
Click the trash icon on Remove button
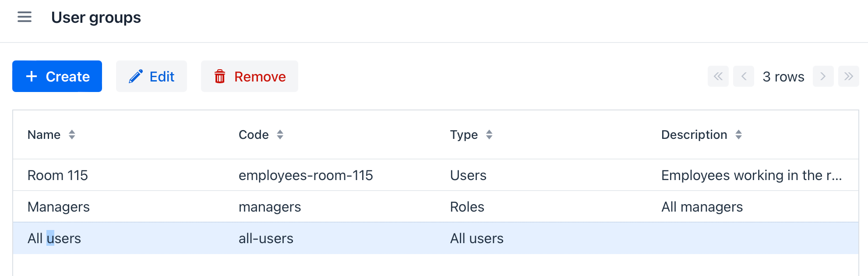[220, 76]
